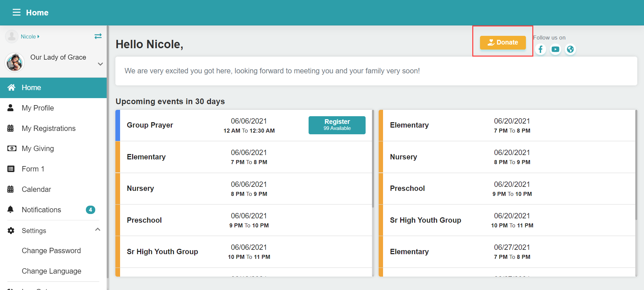Select the user avatar next to Nicole
Image resolution: width=644 pixels, height=290 pixels.
pyautogui.click(x=12, y=37)
